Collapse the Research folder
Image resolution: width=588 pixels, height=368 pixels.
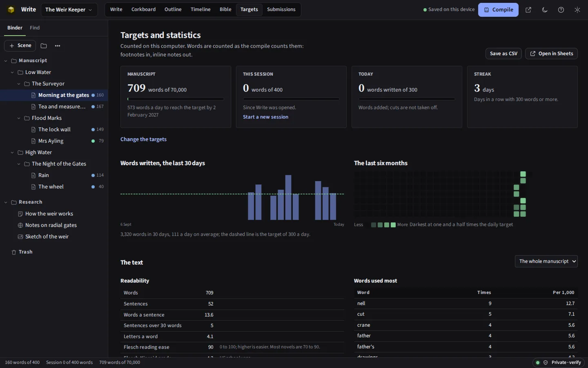6,202
